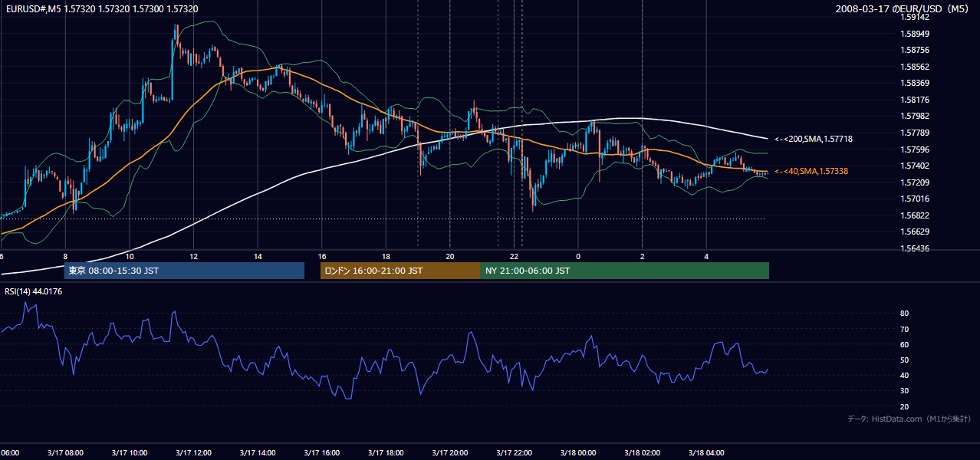Viewport: 980px width, 460px height.
Task: Click the 2008-03-17 EUR/USD (M5) date heading
Action: pyautogui.click(x=903, y=9)
